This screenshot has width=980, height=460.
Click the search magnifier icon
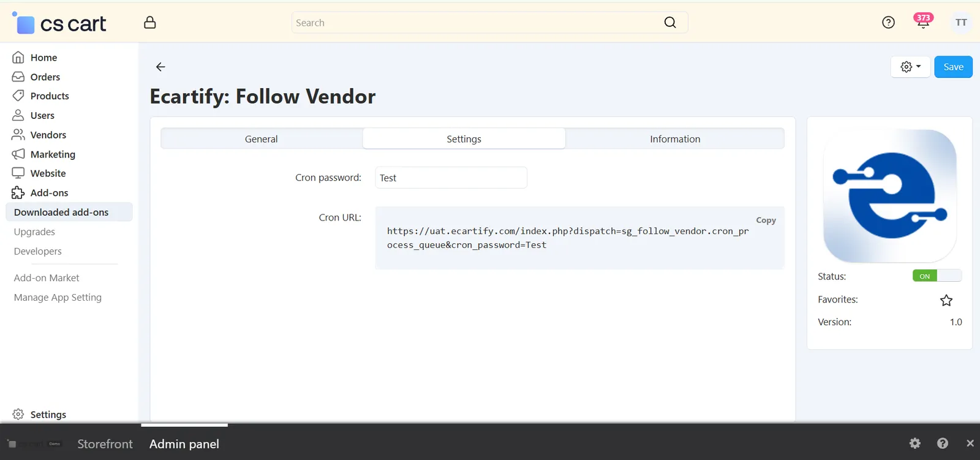click(x=670, y=23)
